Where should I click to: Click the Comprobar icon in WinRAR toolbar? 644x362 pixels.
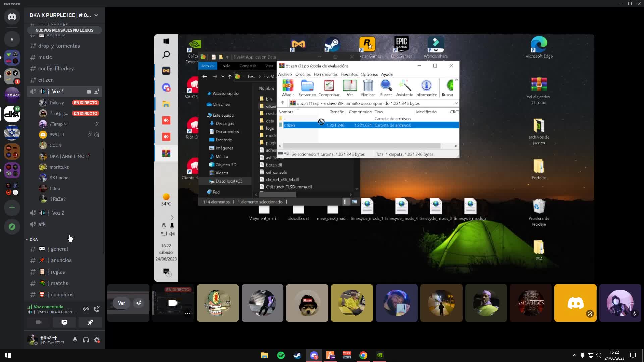[329, 88]
